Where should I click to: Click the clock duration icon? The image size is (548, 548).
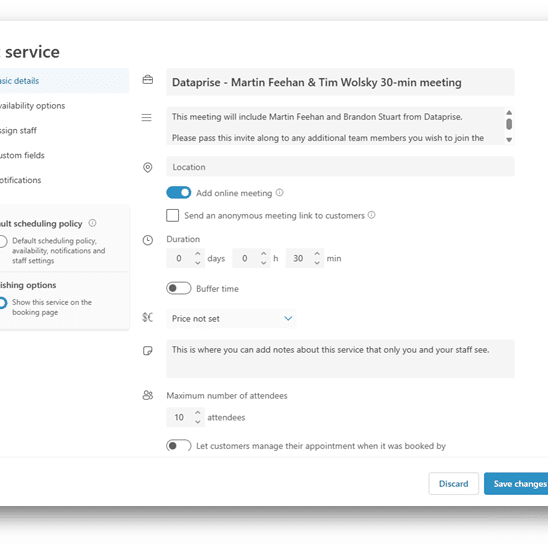pos(147,240)
